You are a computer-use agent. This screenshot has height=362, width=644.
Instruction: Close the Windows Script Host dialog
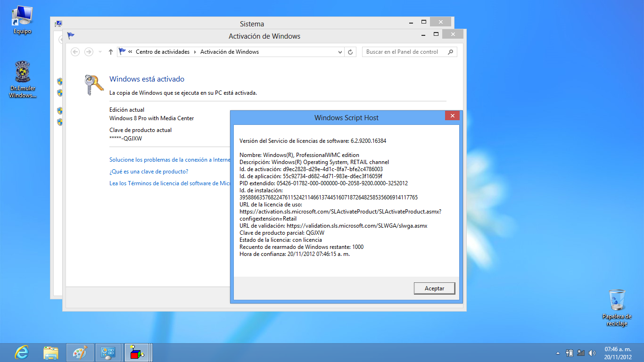click(x=452, y=116)
